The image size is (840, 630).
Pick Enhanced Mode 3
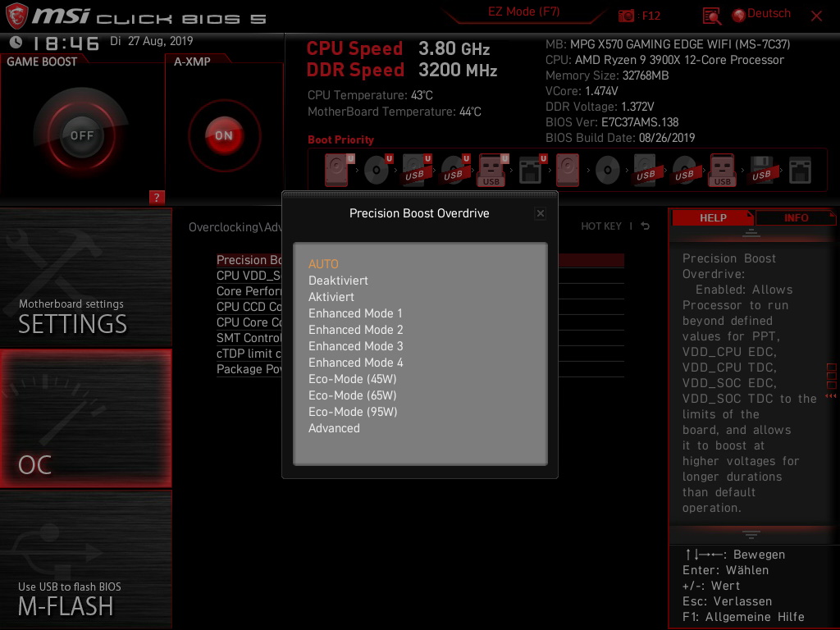[356, 346]
